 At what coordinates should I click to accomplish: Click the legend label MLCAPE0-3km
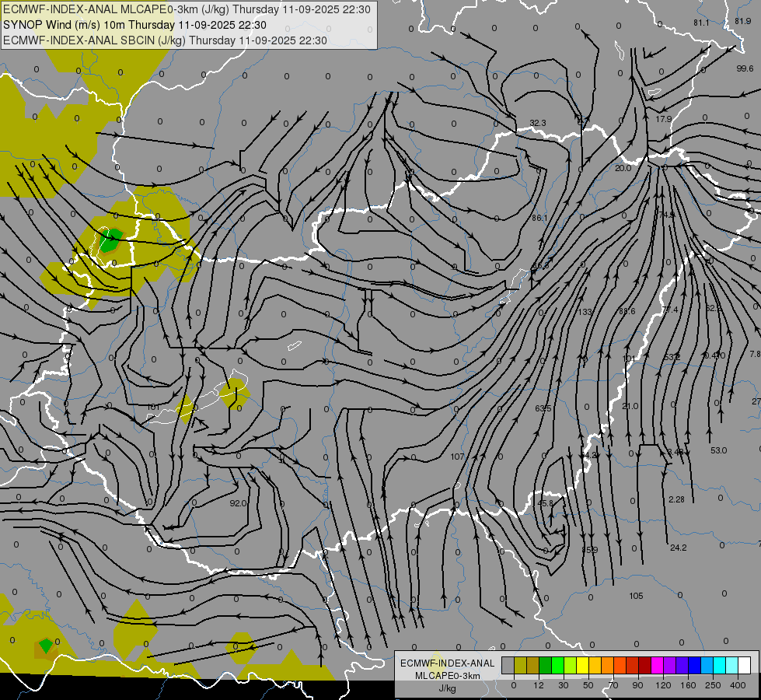click(448, 676)
